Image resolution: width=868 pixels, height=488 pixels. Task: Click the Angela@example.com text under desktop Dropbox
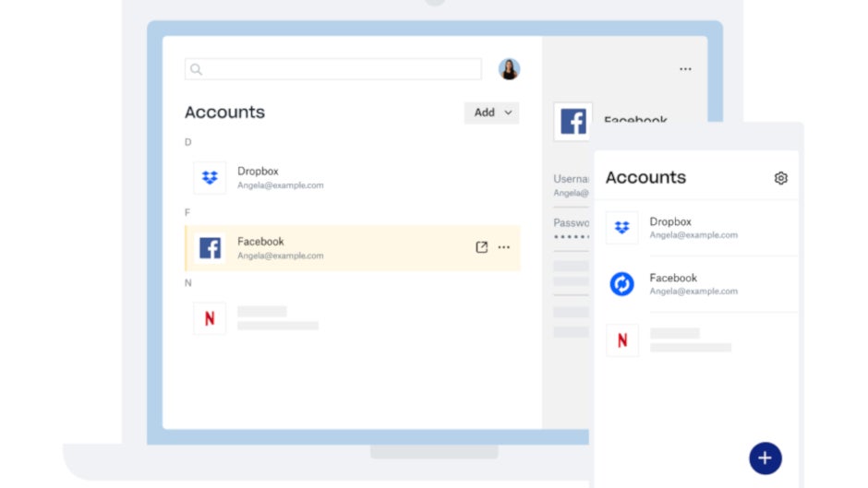280,185
